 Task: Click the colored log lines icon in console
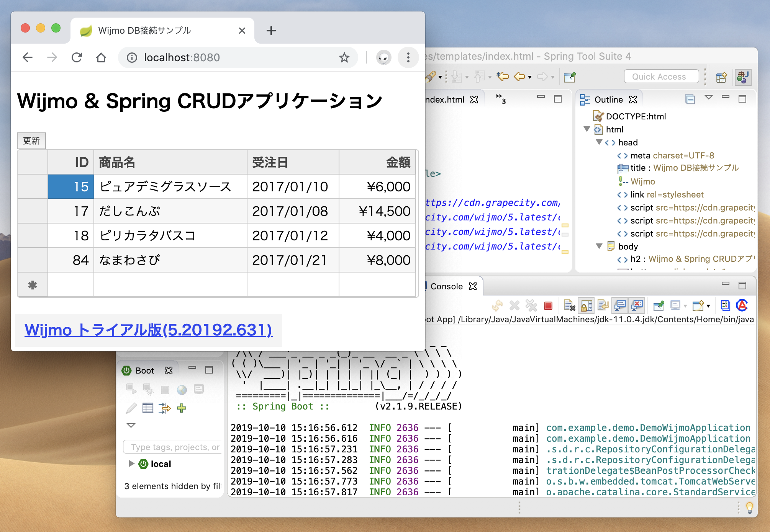pos(725,305)
